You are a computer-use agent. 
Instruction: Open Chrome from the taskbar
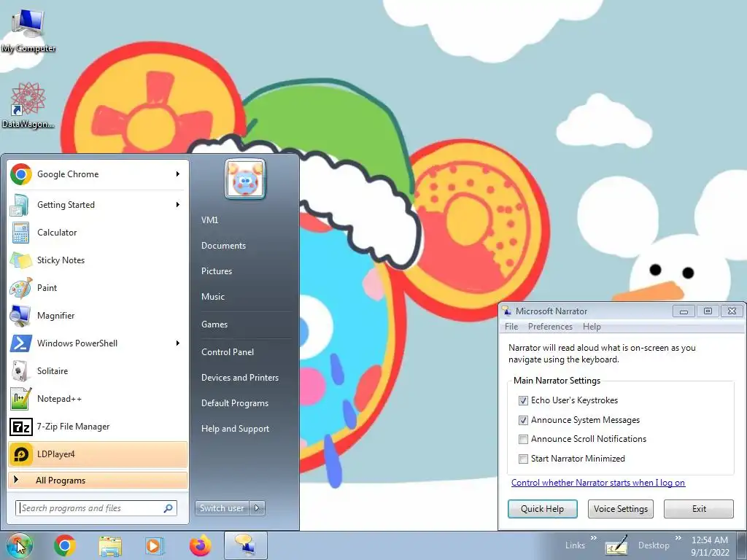pyautogui.click(x=65, y=545)
